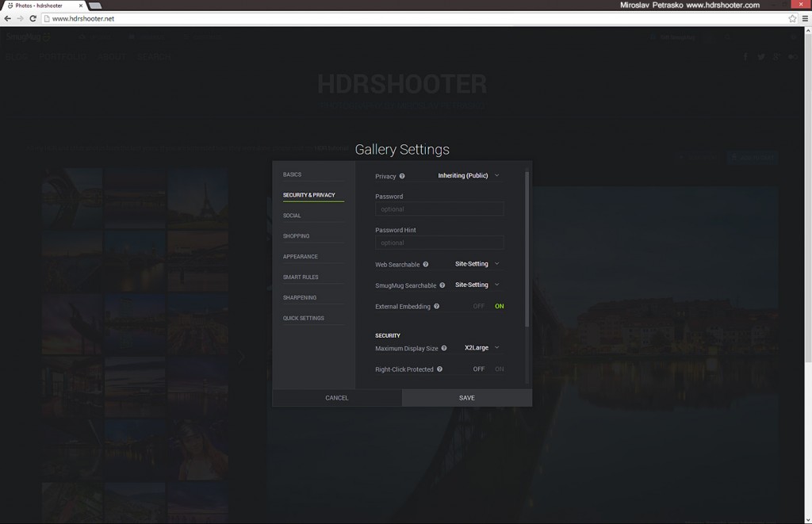The image size is (812, 524).
Task: Bookmark this page with the star icon
Action: [791, 18]
